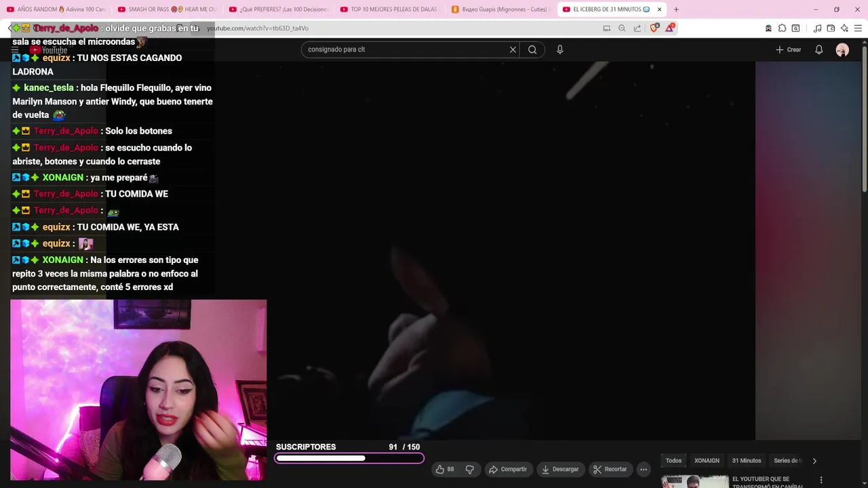
Task: Open the Brave Wallet icon
Action: [831, 28]
